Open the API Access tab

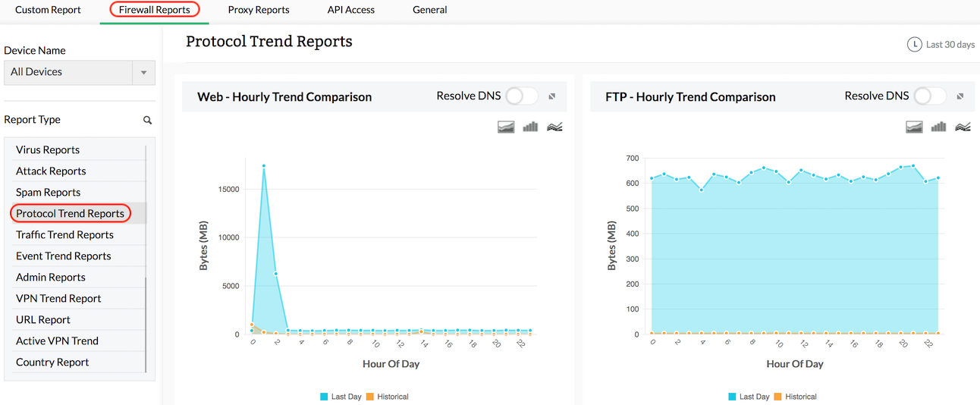(x=350, y=10)
